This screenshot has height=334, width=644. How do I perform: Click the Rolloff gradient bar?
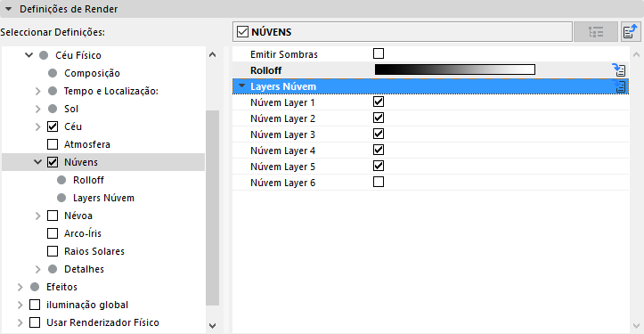pyautogui.click(x=454, y=69)
